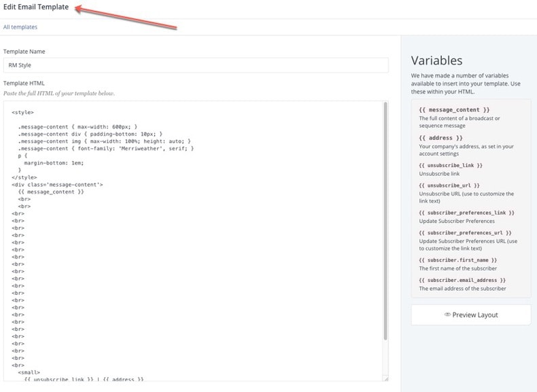The image size is (537, 392).
Task: Click the Edit Email Template page heading
Action: point(35,7)
